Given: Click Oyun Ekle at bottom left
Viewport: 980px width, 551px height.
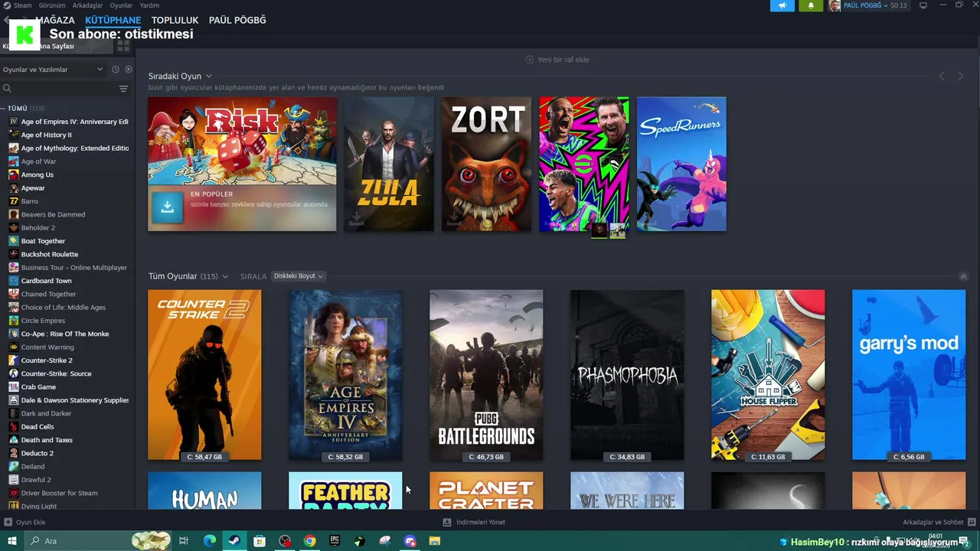Looking at the screenshot, I should [25, 522].
